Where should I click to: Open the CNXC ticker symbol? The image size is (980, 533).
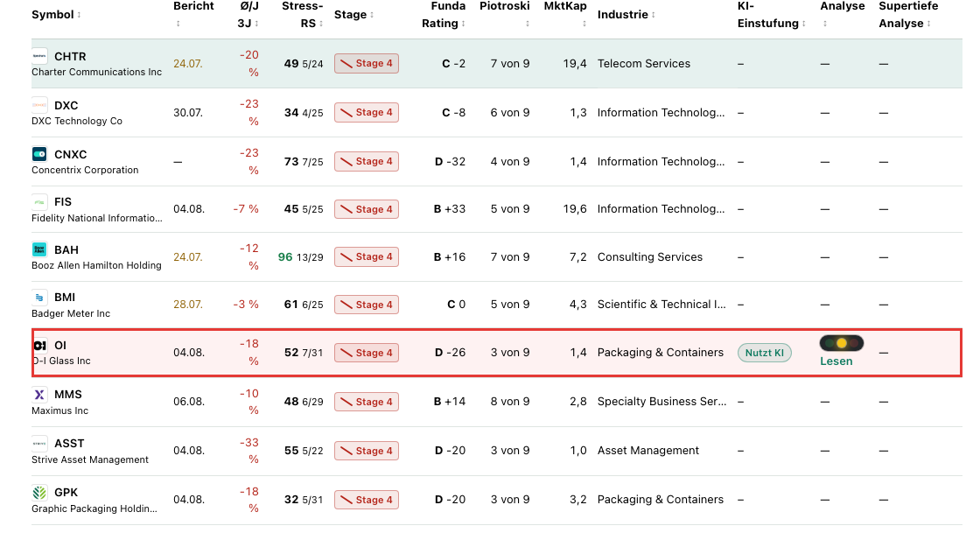(71, 154)
